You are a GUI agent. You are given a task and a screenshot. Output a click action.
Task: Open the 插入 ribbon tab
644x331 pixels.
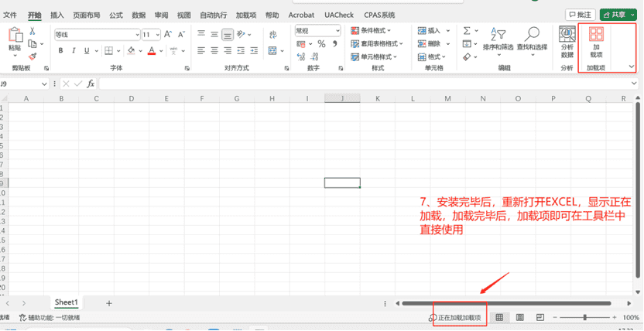tap(57, 15)
